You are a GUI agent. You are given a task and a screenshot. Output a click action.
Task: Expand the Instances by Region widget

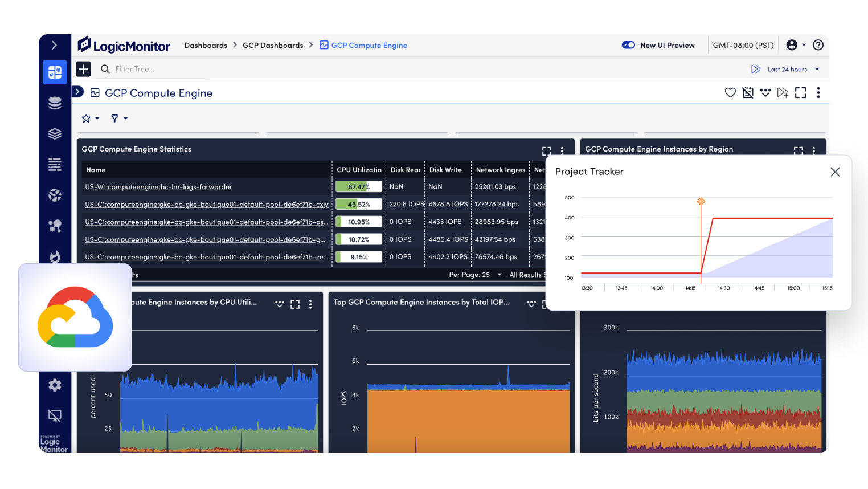coord(799,150)
